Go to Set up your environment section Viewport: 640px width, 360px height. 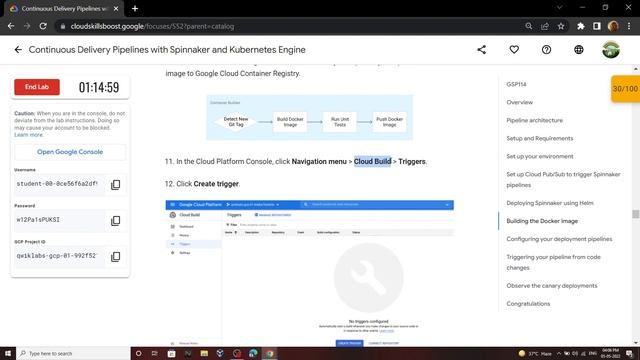540,156
